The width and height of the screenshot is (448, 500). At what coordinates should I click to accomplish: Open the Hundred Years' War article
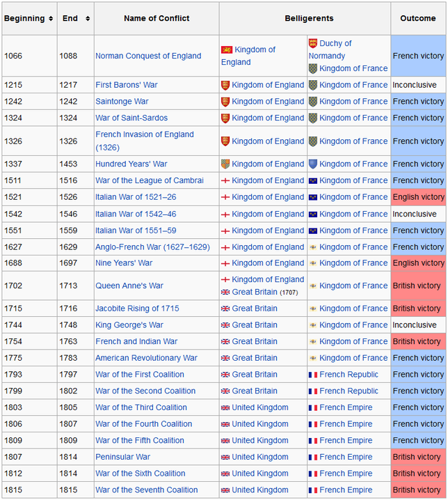tap(131, 164)
